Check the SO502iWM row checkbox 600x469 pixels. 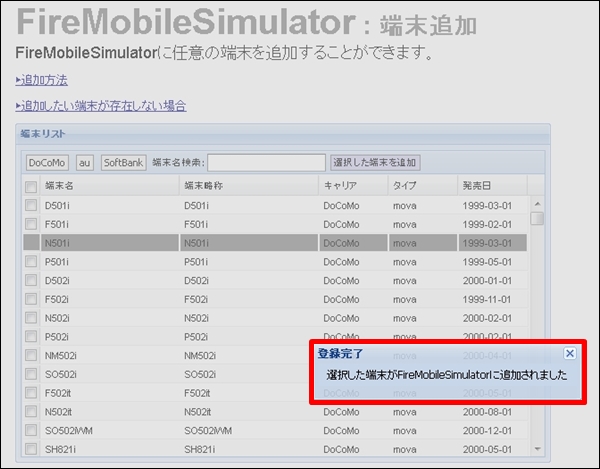pyautogui.click(x=31, y=430)
